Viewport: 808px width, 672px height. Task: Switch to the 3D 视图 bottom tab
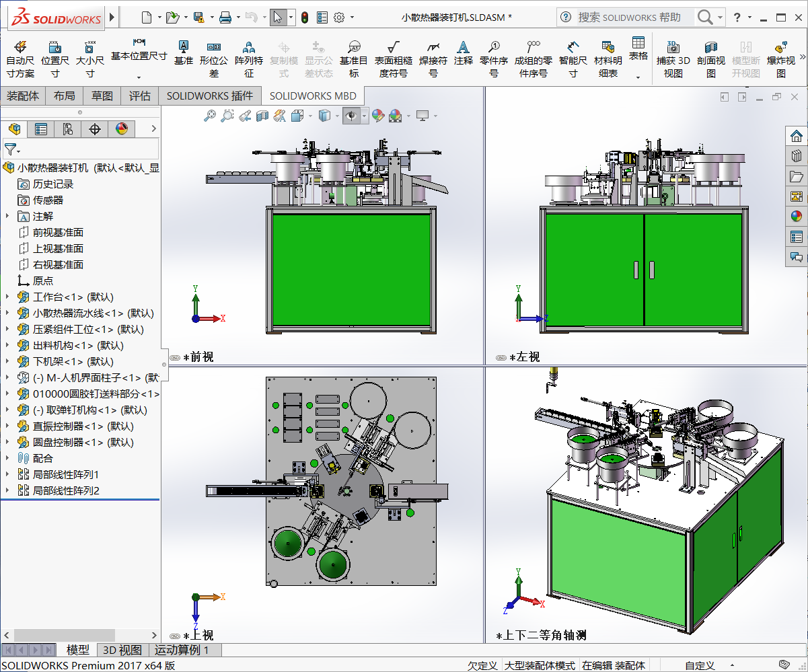[x=122, y=650]
